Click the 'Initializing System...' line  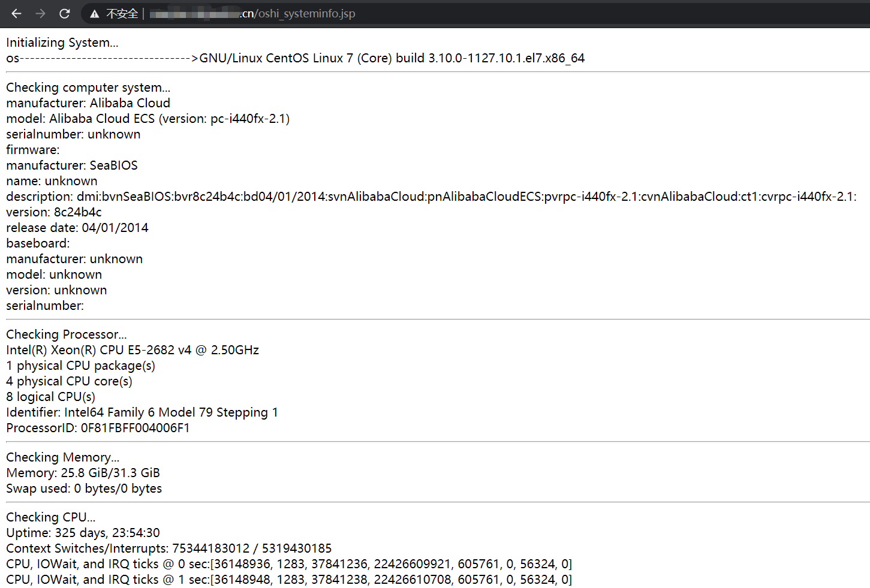click(62, 43)
